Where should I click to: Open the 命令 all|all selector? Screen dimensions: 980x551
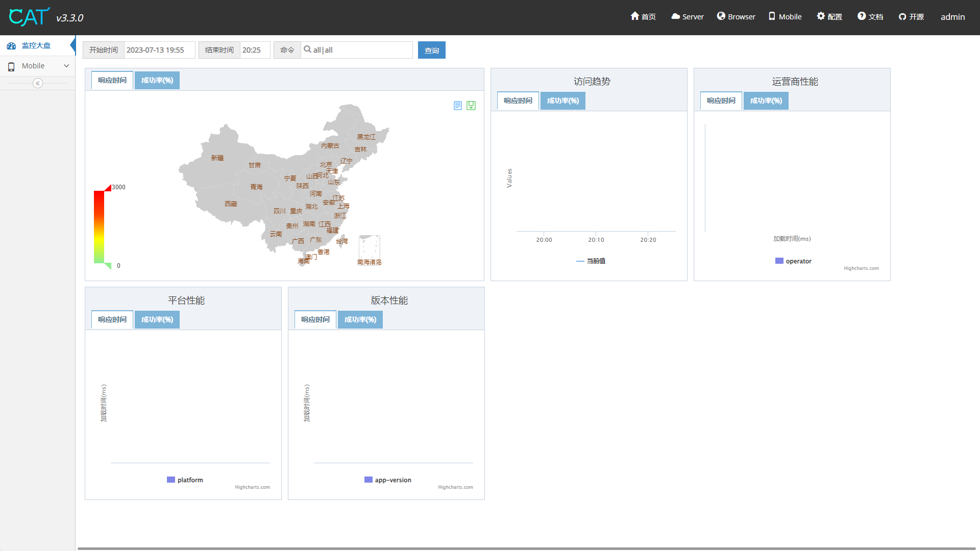(356, 50)
